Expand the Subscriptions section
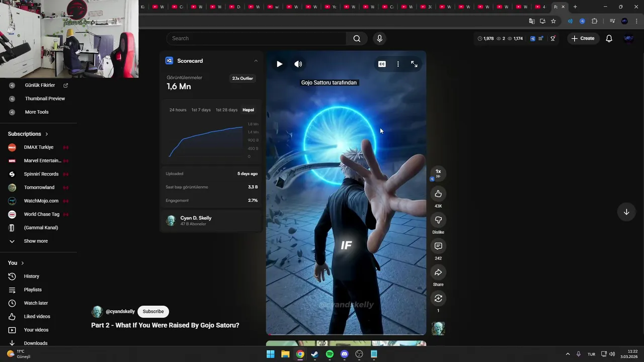Viewport: 644px width, 362px height. 28,134
